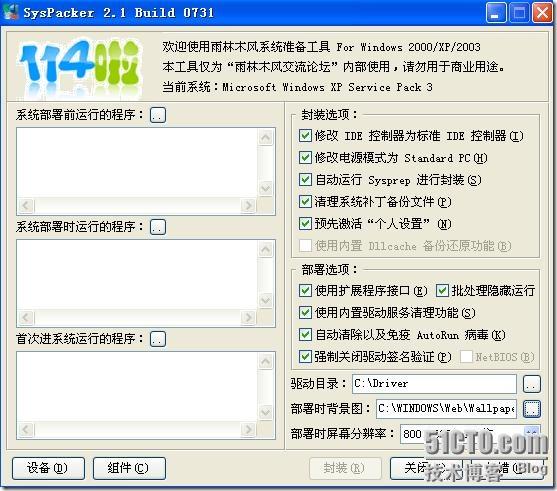Toggle 批处理隐藏运行 checkbox
The height and width of the screenshot is (491, 557).
[x=442, y=291]
